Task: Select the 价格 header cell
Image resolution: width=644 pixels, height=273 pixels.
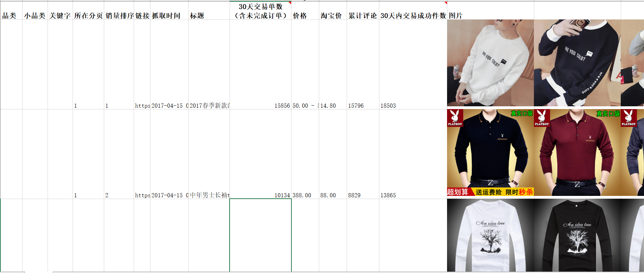Action: (x=305, y=11)
